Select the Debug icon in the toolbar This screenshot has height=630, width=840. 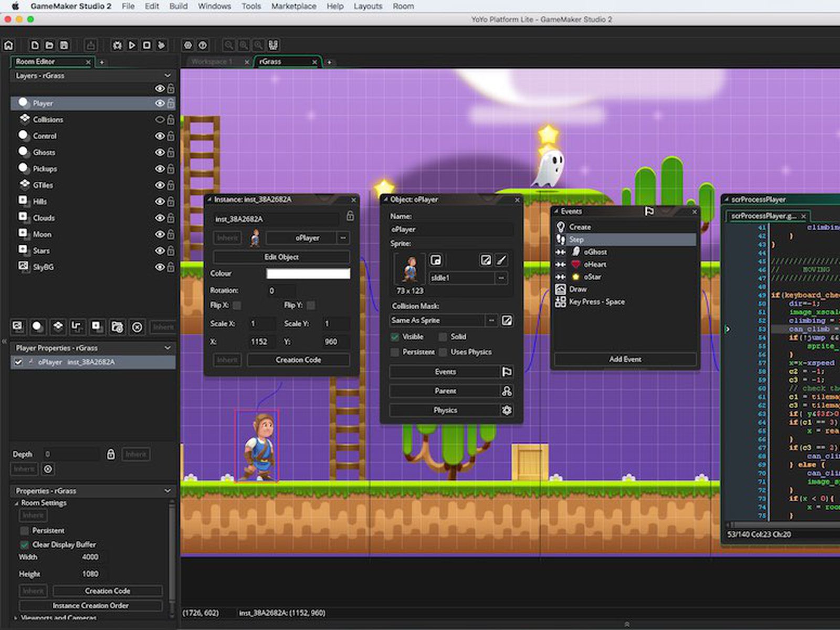118,45
